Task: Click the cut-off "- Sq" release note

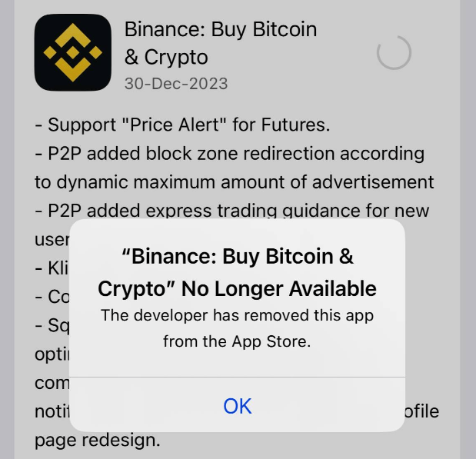Action: (x=52, y=325)
